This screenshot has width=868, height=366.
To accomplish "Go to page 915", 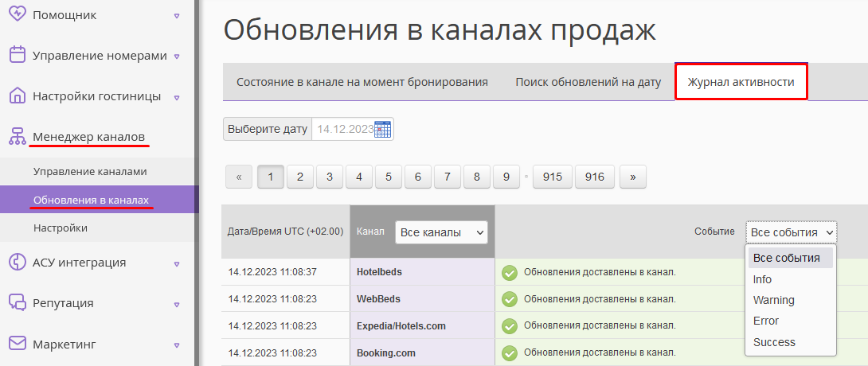I will click(x=553, y=177).
